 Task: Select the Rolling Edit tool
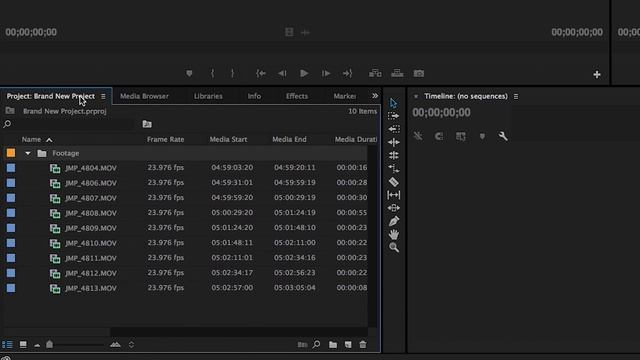pyautogui.click(x=393, y=155)
